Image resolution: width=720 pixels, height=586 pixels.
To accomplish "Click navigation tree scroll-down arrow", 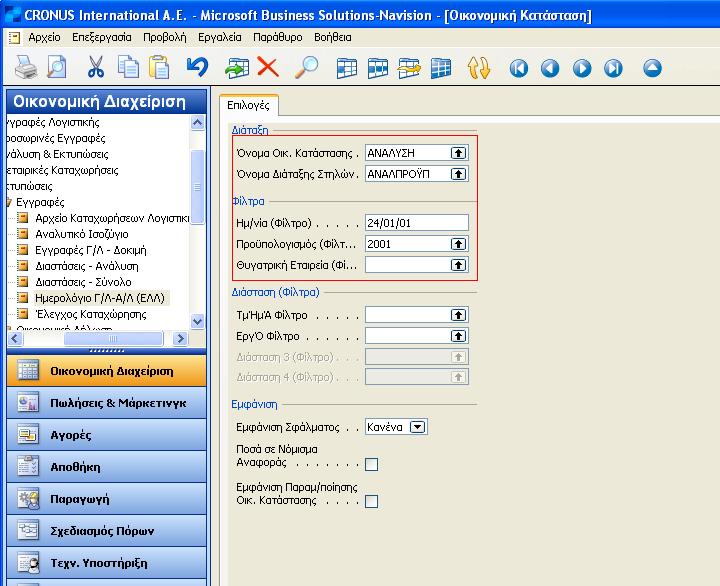I will (197, 321).
